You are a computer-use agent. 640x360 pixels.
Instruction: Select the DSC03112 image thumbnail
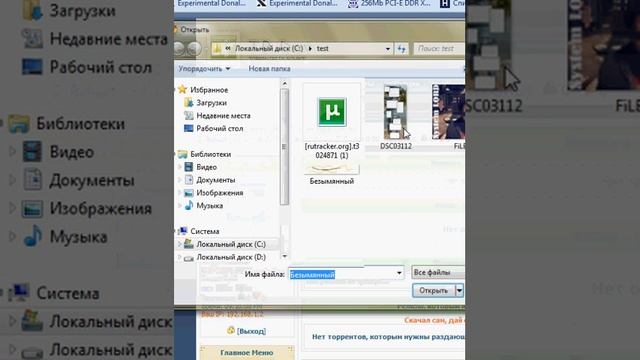coord(395,112)
